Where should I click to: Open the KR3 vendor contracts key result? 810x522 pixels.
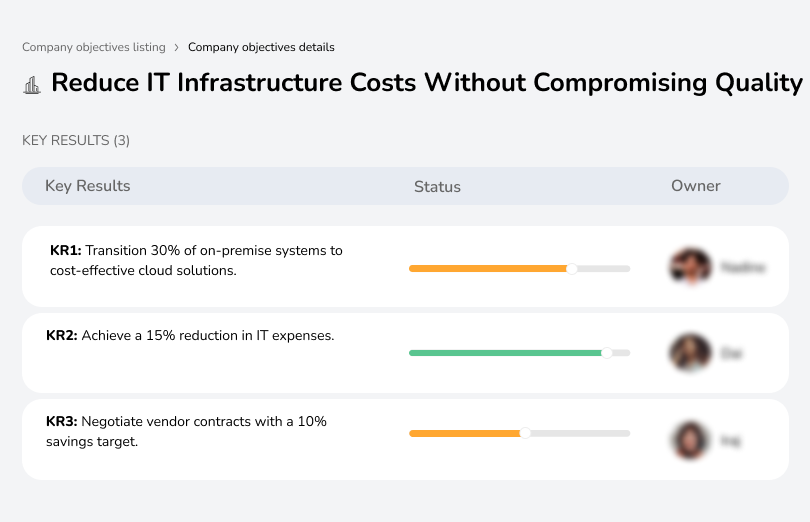(x=186, y=431)
